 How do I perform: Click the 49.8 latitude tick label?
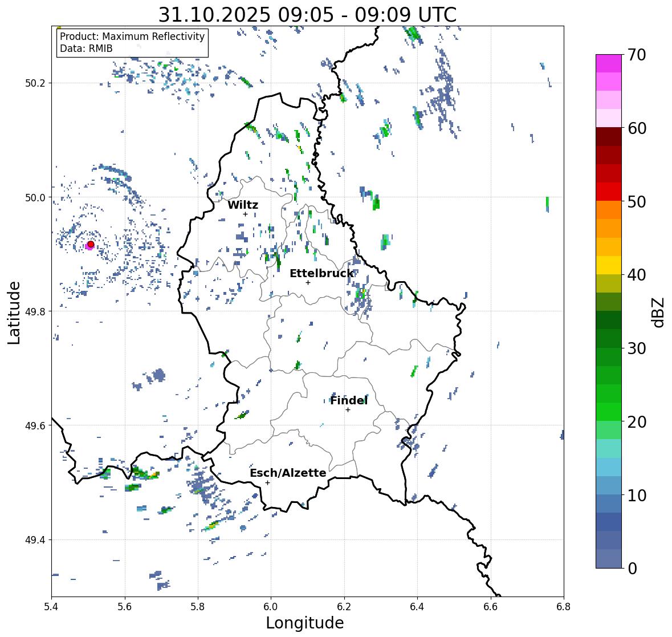pyautogui.click(x=35, y=311)
